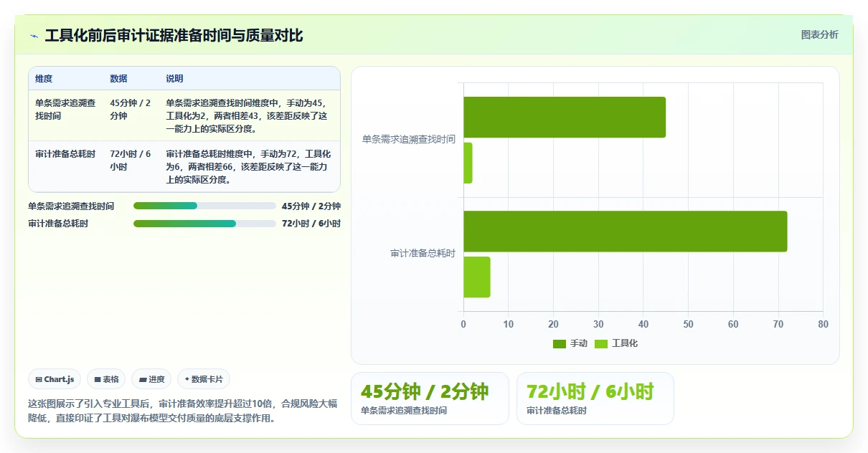Click the 审计准备总耗时 table row name
The width and height of the screenshot is (868, 453).
[x=65, y=154]
